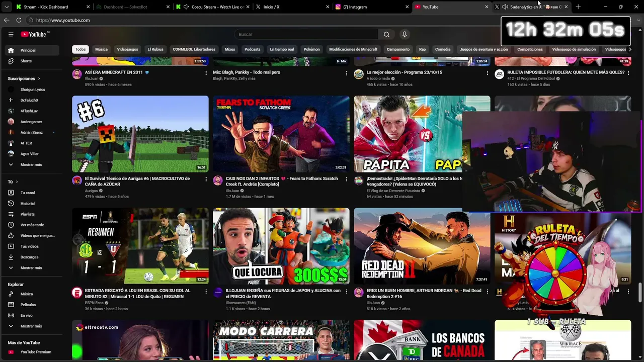Open the Fears to Fathom Scratch Creek thumbnail
Screen dimensions: 644x362
(281, 134)
